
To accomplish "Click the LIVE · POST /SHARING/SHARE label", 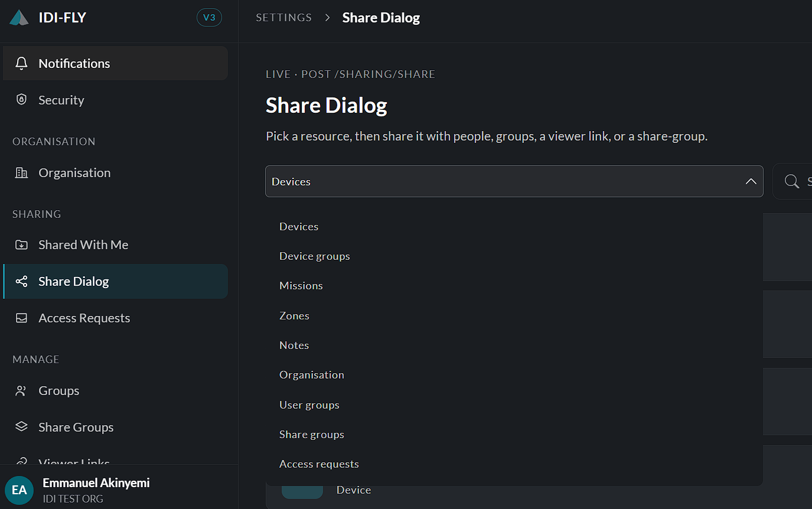I will (351, 74).
